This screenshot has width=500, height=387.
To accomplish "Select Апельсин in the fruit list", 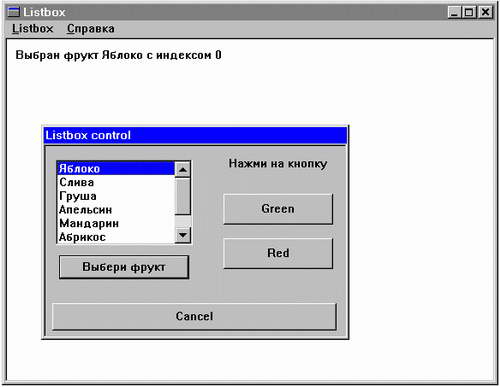I will pyautogui.click(x=116, y=210).
